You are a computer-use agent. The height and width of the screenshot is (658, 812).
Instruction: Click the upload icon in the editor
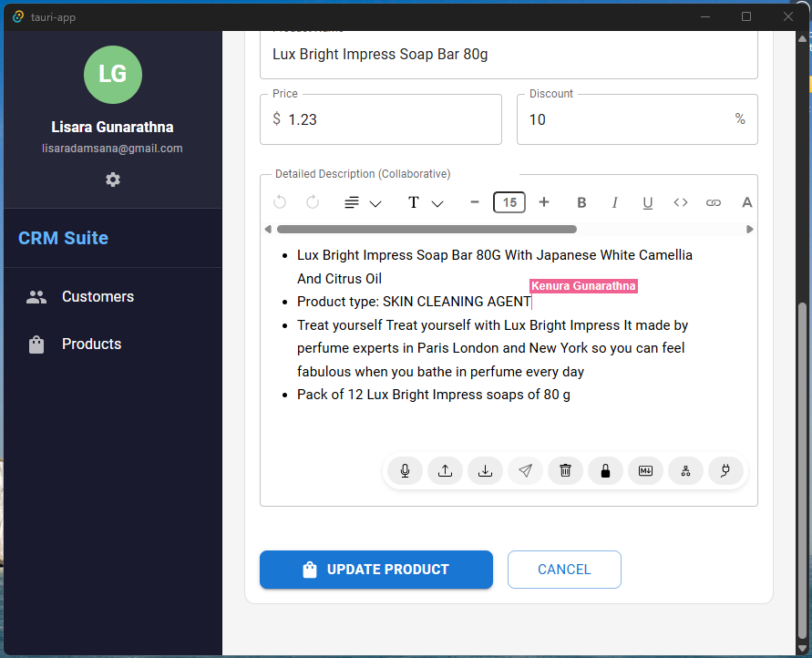pos(445,471)
